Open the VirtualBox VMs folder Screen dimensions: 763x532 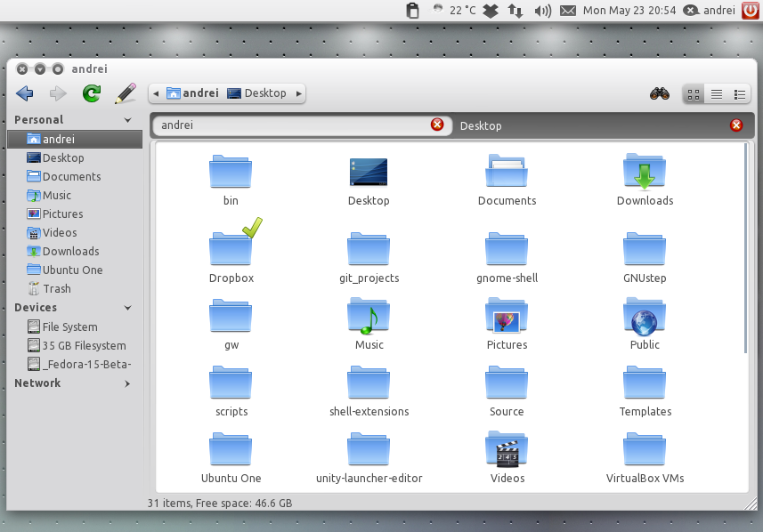645,449
